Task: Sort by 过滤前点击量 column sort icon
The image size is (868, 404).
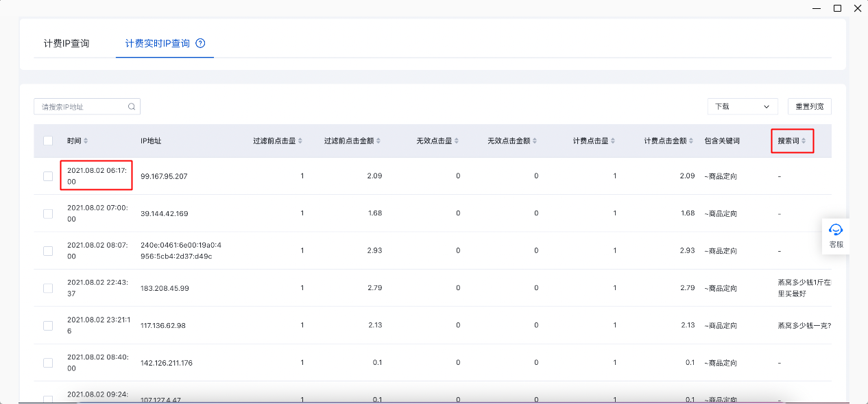Action: [300, 141]
